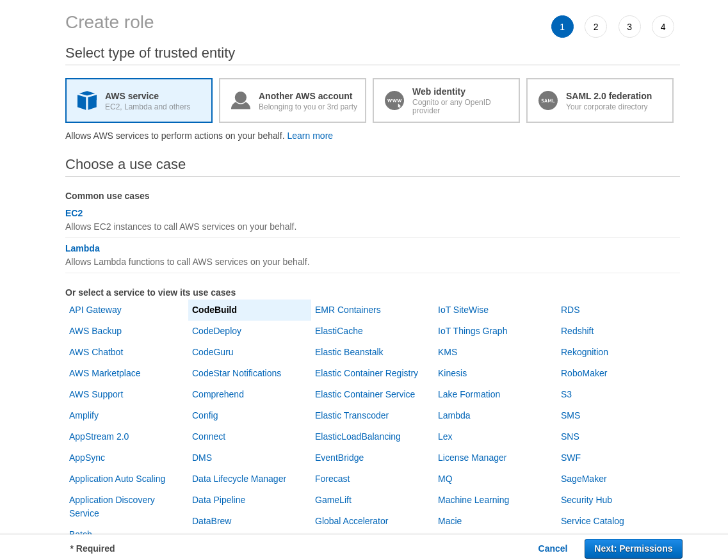Image resolution: width=728 pixels, height=560 pixels.
Task: Click the person icon on Another AWS account
Action: click(240, 100)
